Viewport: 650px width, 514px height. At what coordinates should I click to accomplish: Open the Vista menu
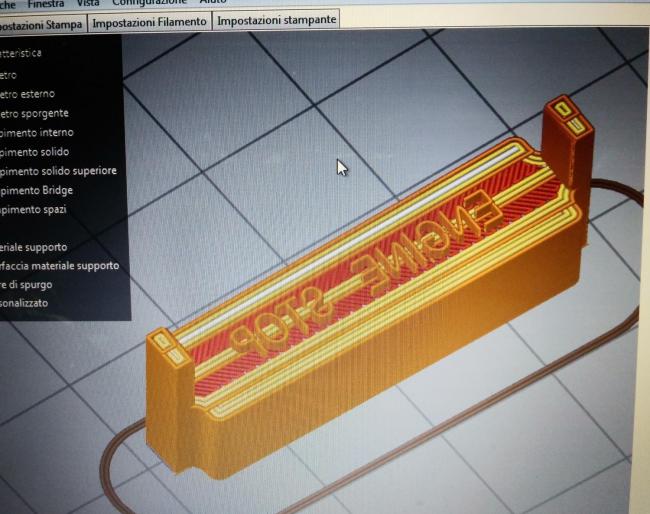tap(88, 3)
